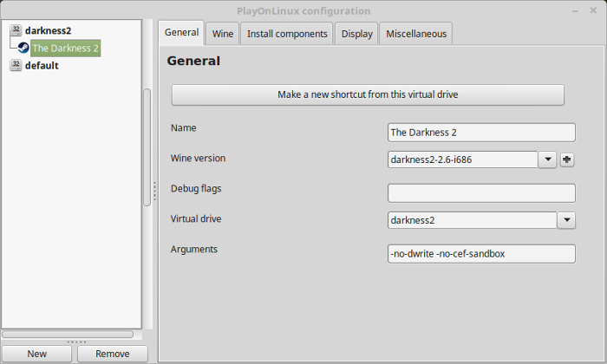Screen dimensions: 607x364
Task: Click the Steam icon beside The Darkness 2
Action: click(x=23, y=48)
